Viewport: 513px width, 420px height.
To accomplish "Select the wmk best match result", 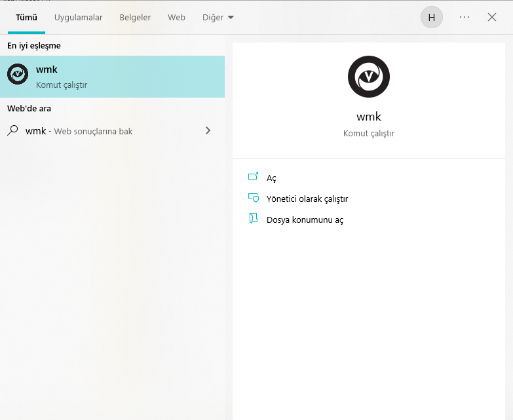I will pos(112,77).
